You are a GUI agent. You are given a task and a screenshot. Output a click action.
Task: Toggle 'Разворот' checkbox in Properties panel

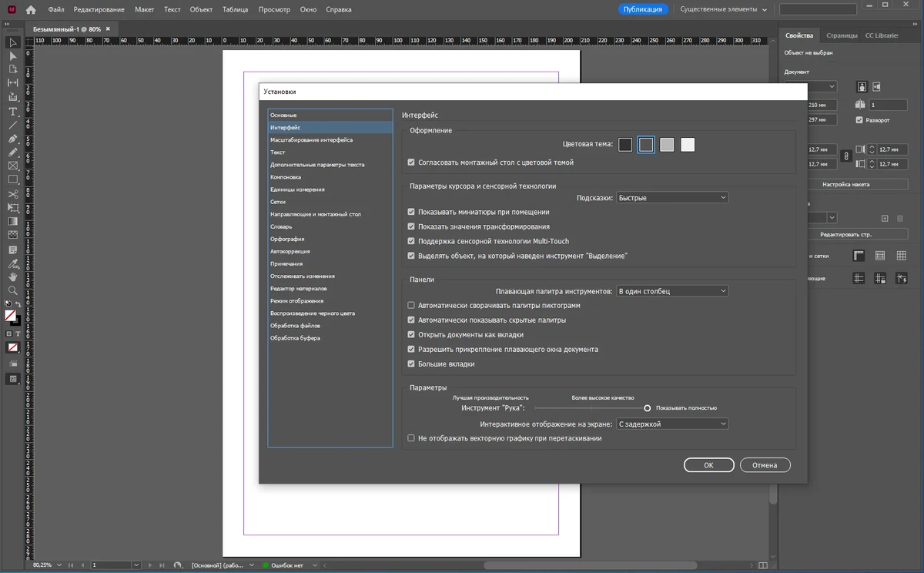(859, 120)
